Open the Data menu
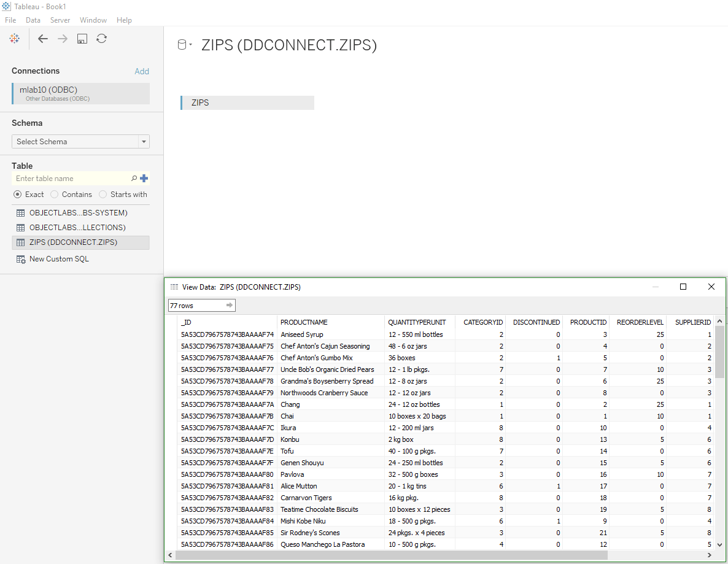The height and width of the screenshot is (564, 728). (x=33, y=20)
